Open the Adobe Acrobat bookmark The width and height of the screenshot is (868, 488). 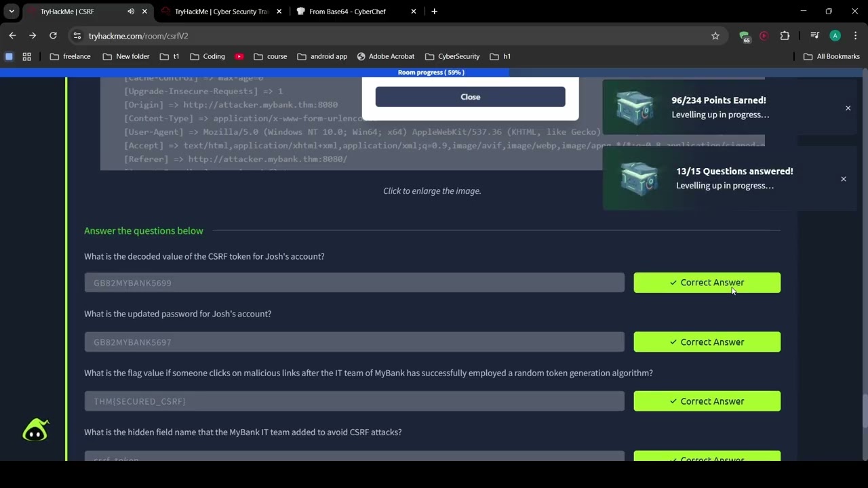coord(386,56)
